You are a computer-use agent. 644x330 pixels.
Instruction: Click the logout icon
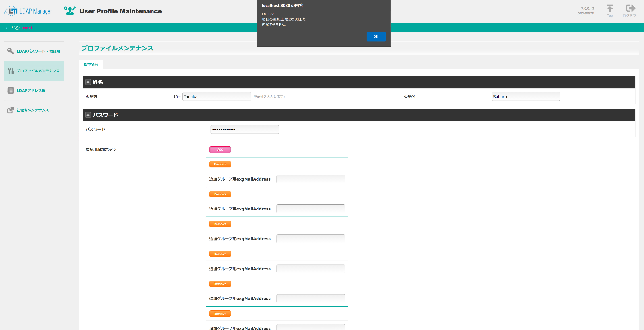[x=630, y=8]
